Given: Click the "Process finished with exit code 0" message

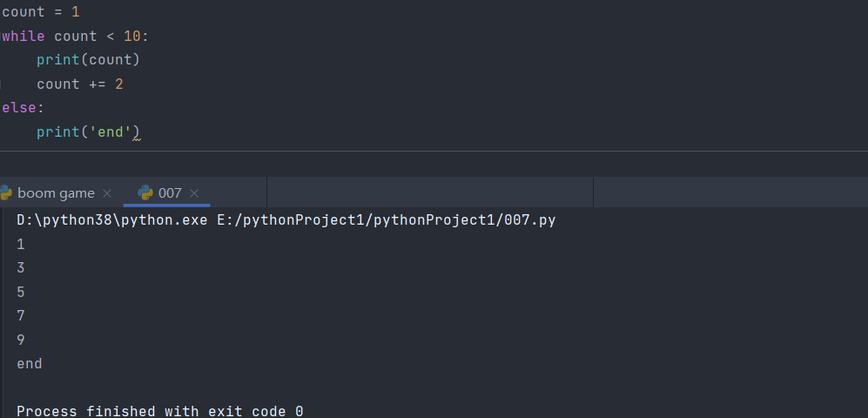Looking at the screenshot, I should (159, 411).
